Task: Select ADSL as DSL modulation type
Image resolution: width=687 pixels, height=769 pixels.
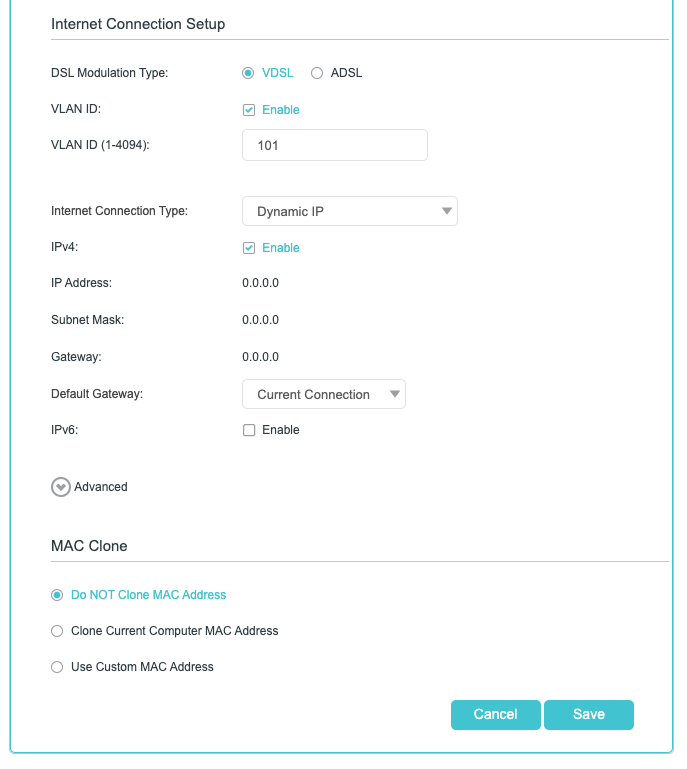Action: 317,73
